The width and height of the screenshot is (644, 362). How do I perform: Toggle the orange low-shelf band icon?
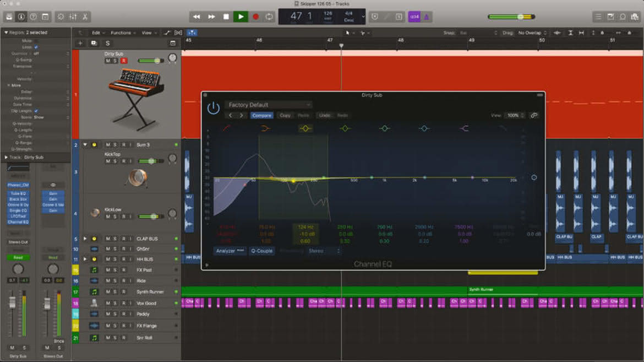[x=266, y=128]
